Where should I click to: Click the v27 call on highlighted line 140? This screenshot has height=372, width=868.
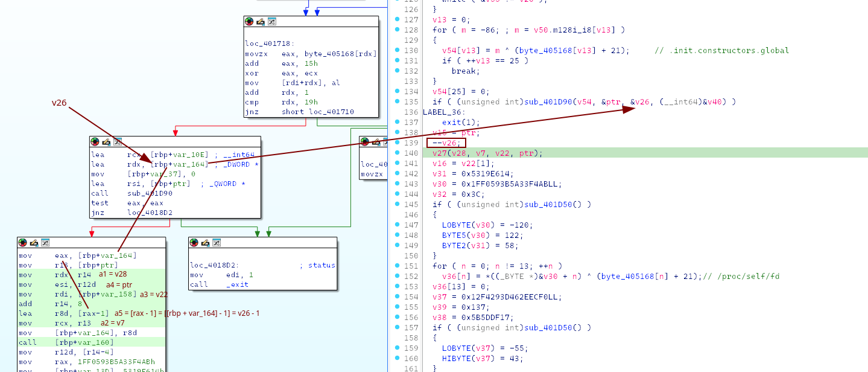(439, 153)
